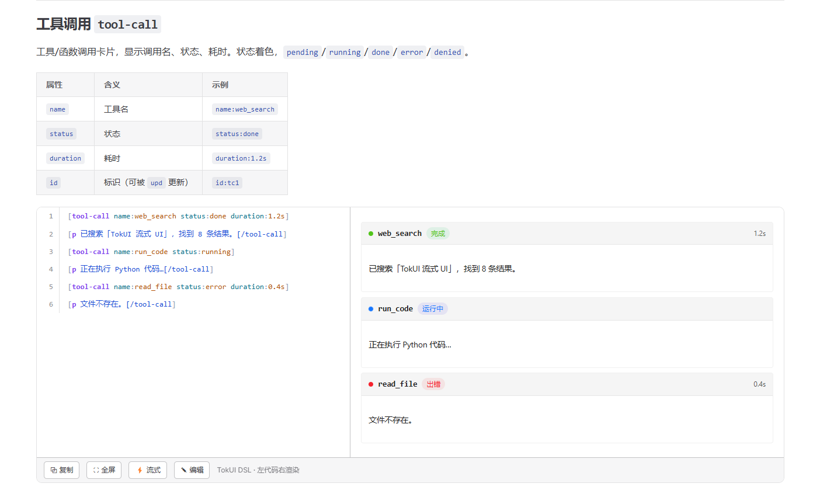Select the read_file card title

click(x=397, y=384)
